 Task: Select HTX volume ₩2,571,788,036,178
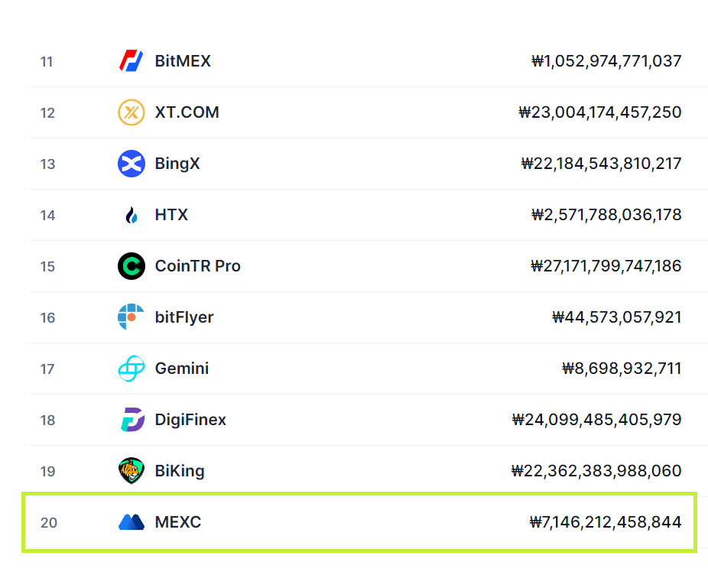pyautogui.click(x=606, y=215)
